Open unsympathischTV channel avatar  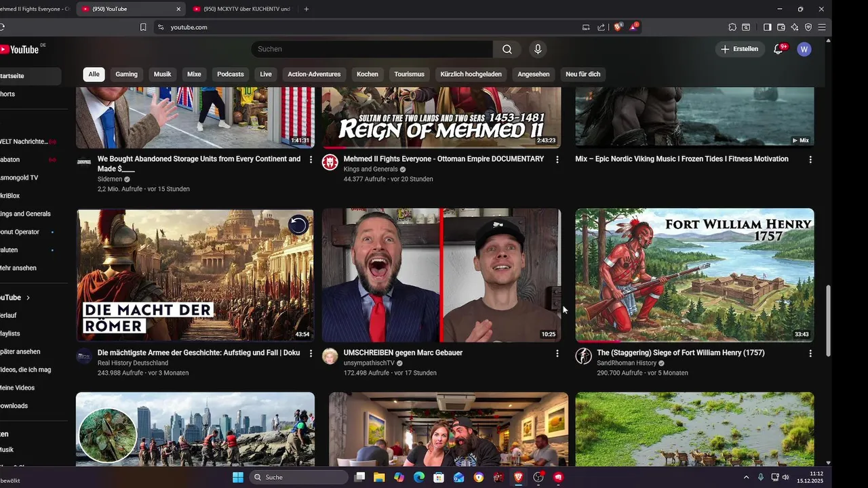tap(330, 357)
